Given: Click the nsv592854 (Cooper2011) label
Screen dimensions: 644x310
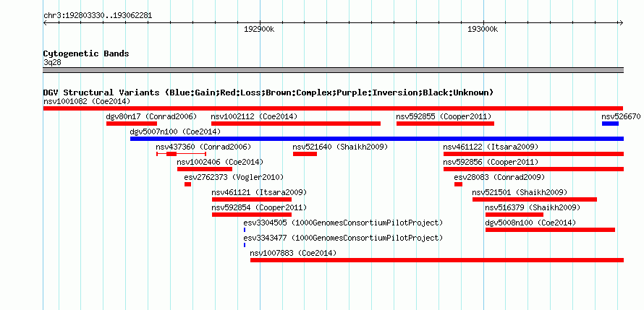Looking at the screenshot, I should click(x=259, y=207).
